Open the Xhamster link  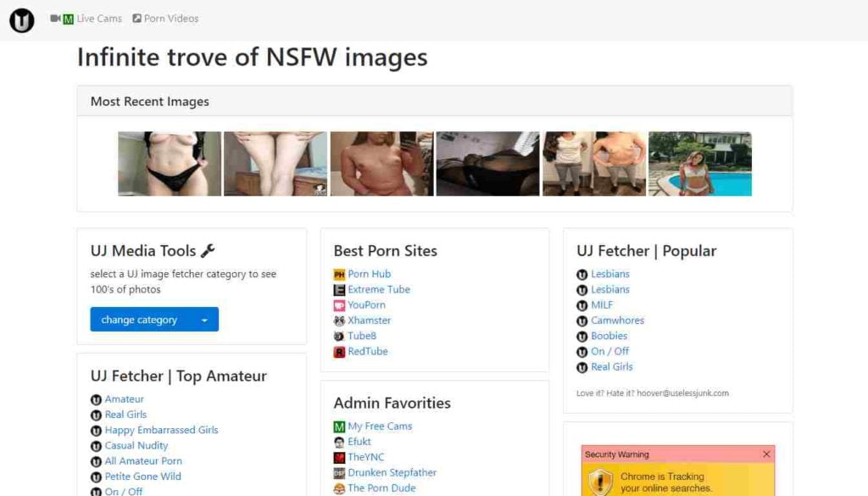[370, 320]
